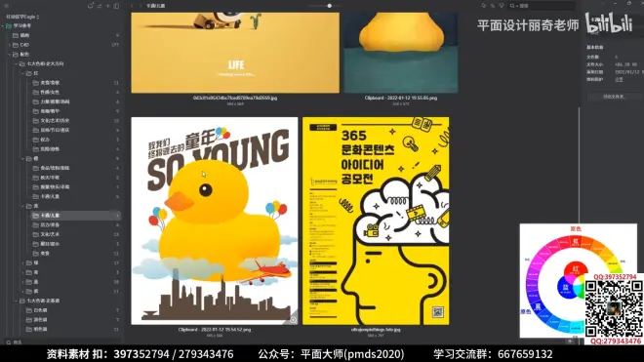Collapse the 黄 folder
This screenshot has height=362, width=644.
(x=23, y=206)
